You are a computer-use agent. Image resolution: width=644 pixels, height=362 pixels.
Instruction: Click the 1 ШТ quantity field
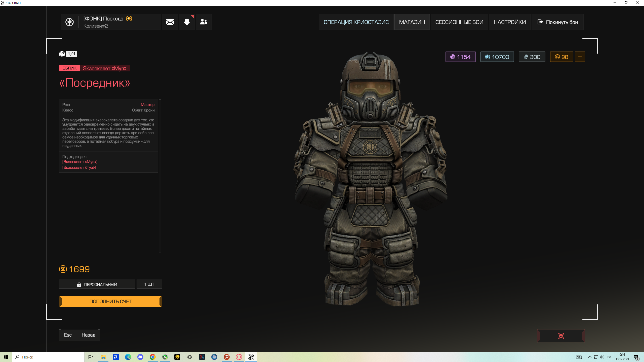pos(149,284)
